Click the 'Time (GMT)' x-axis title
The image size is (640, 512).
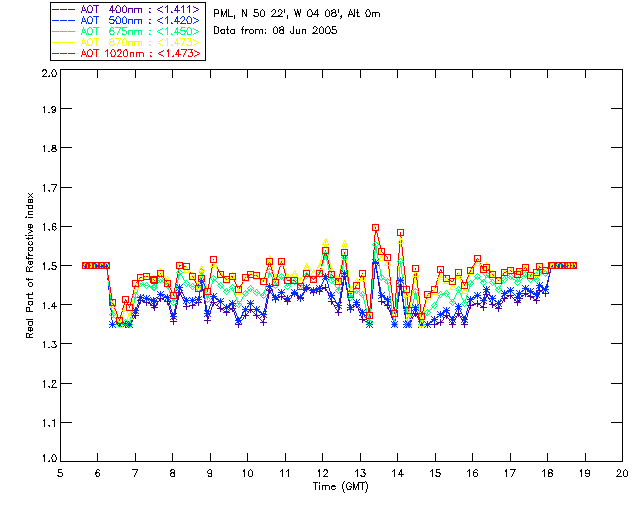click(x=340, y=487)
